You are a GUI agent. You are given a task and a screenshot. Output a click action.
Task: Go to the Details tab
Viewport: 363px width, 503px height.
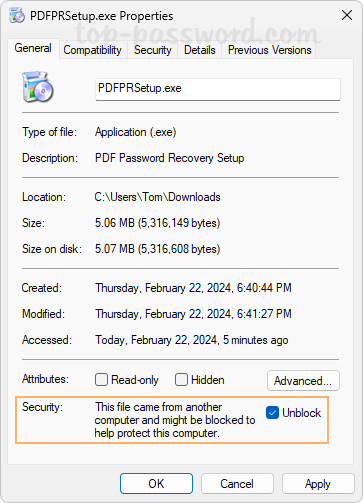[200, 50]
